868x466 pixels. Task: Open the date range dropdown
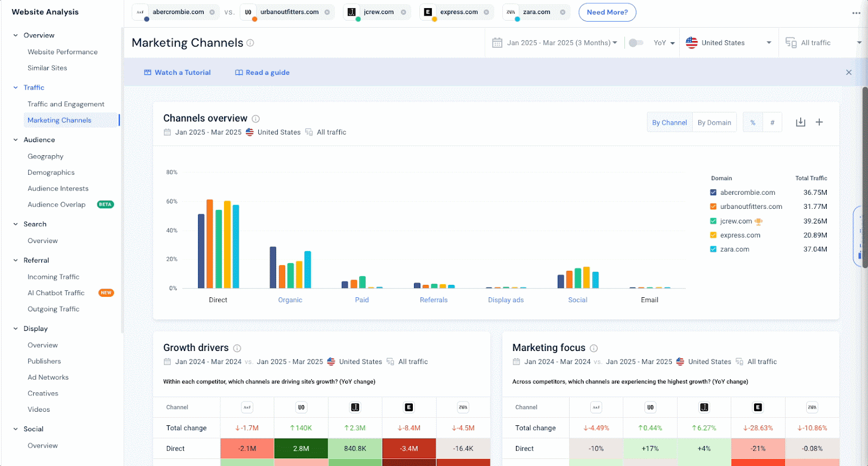coord(554,43)
